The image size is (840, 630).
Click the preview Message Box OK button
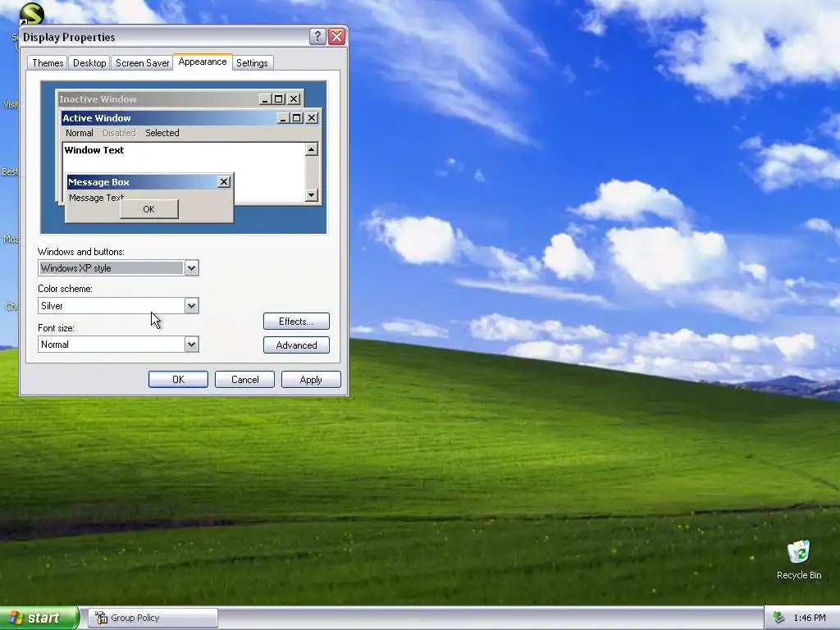point(149,209)
